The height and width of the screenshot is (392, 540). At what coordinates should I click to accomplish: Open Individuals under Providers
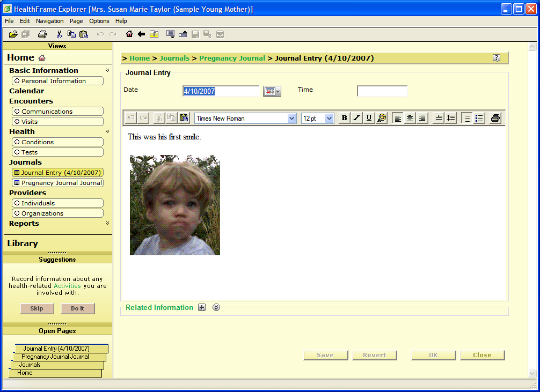tap(57, 203)
